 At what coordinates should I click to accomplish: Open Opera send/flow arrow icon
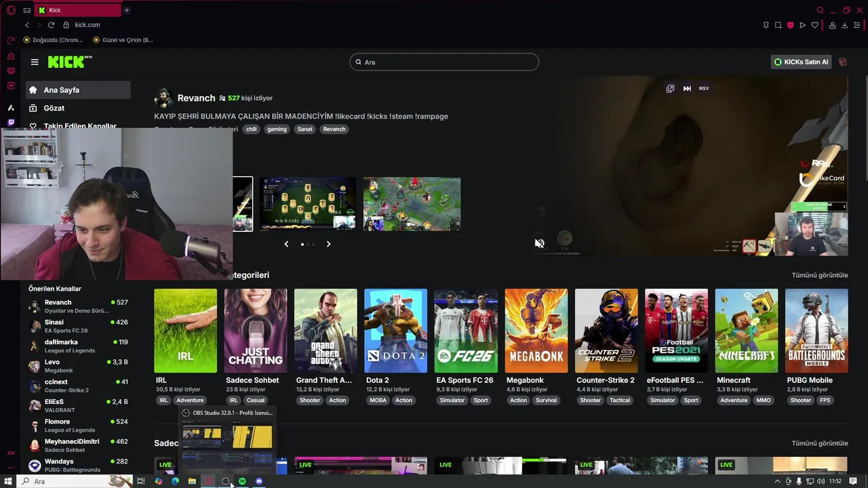pos(802,25)
